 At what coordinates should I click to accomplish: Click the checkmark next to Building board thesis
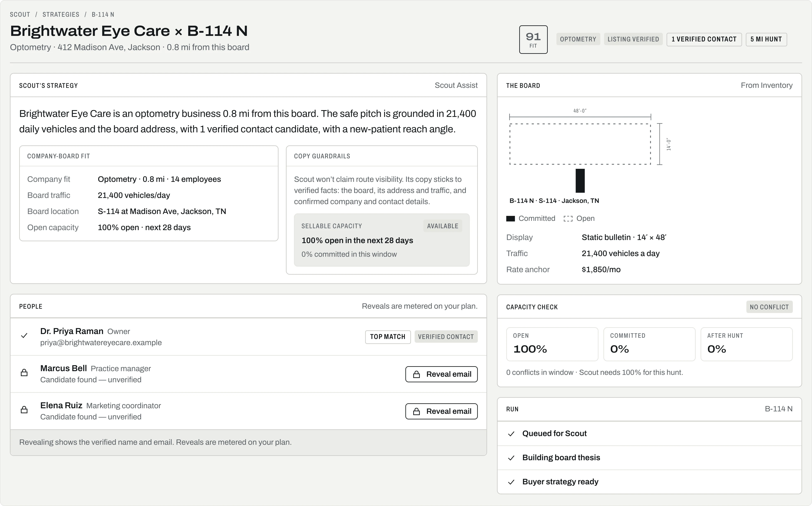pyautogui.click(x=511, y=458)
